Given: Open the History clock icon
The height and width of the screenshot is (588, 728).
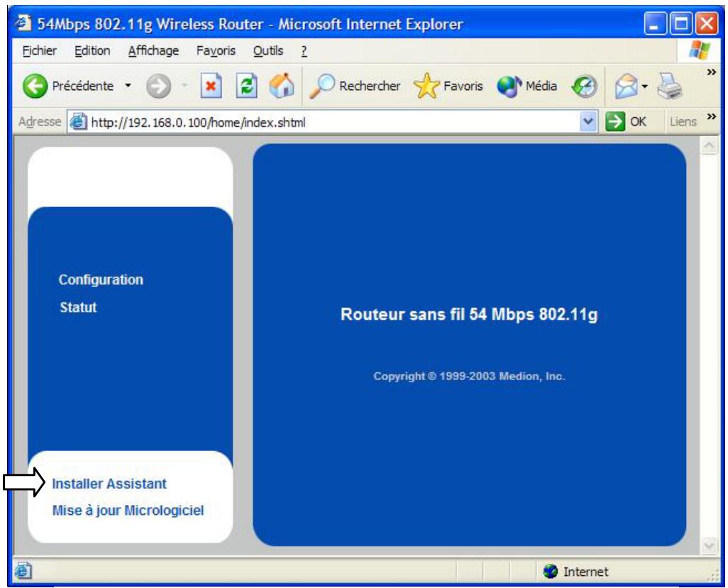Looking at the screenshot, I should (584, 87).
